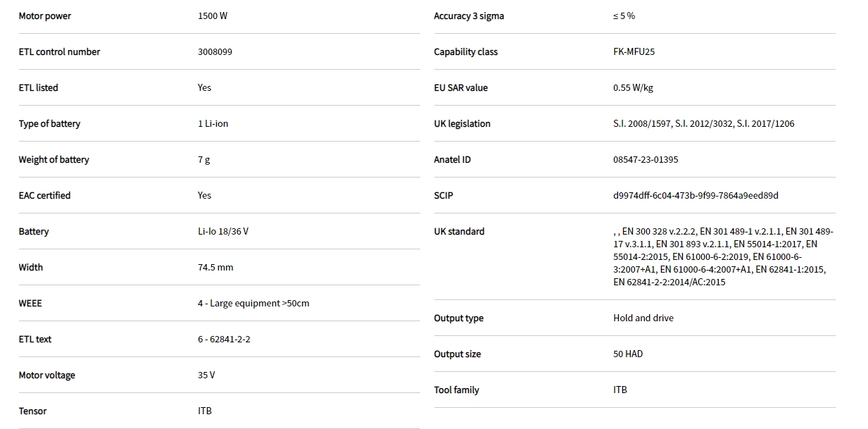The width and height of the screenshot is (868, 429).
Task: Click the Motor power value 1500 W
Action: (x=213, y=16)
